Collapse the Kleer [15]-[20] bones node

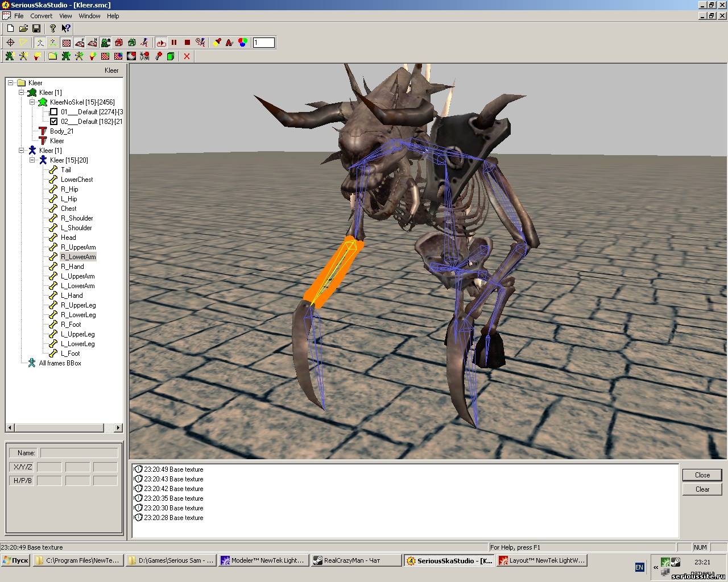32,160
